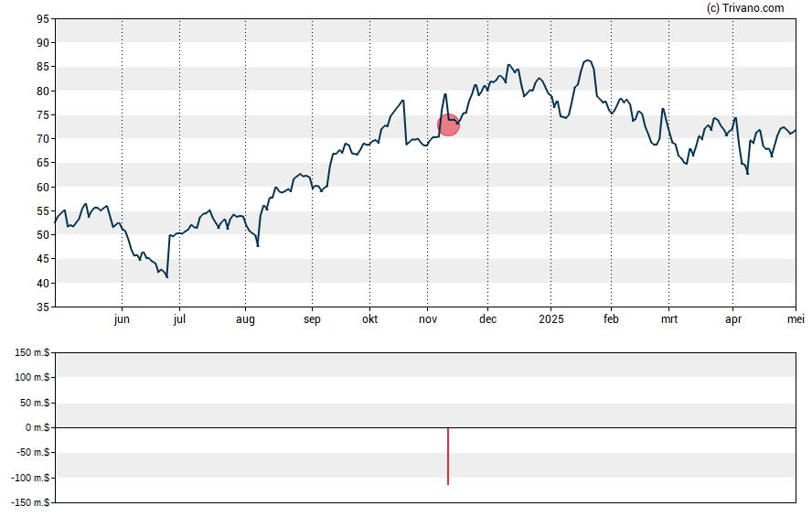Click the 55 price axis label
Viewport: 812px width, 517px height.
coord(42,210)
